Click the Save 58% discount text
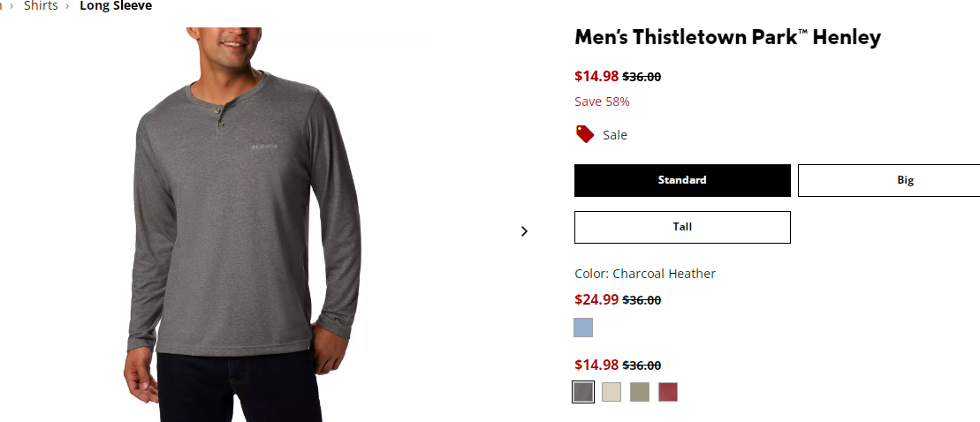This screenshot has width=980, height=422. (x=602, y=102)
